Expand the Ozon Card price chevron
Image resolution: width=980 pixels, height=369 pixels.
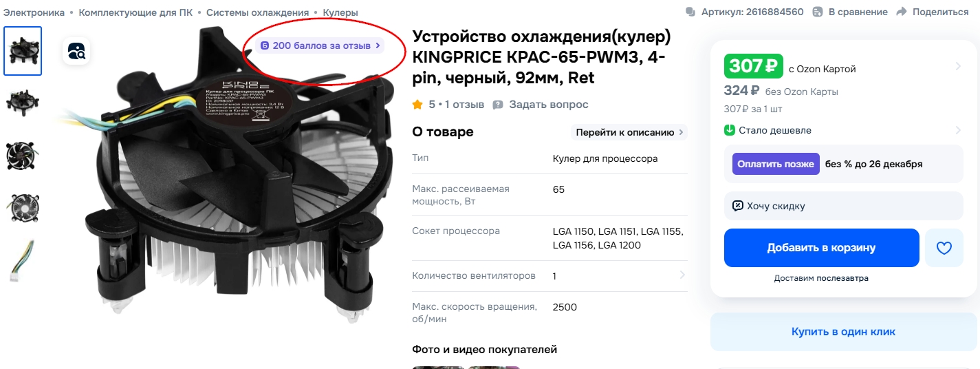click(958, 66)
